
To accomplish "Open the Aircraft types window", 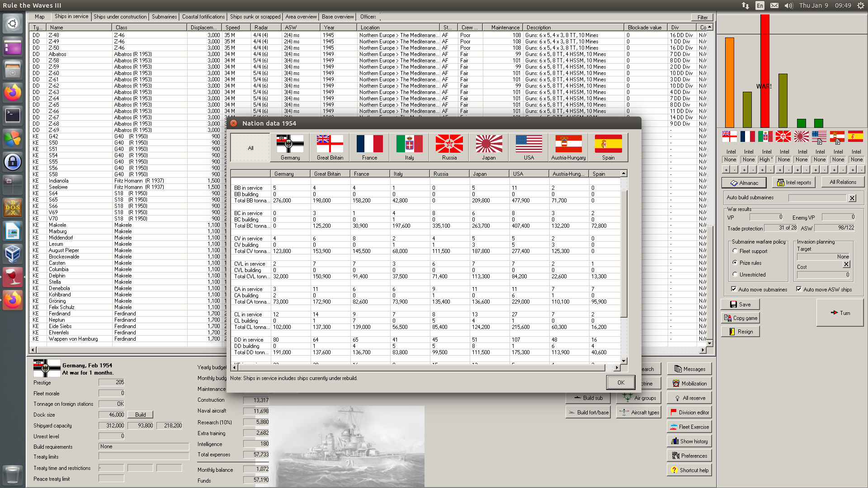I will (639, 413).
